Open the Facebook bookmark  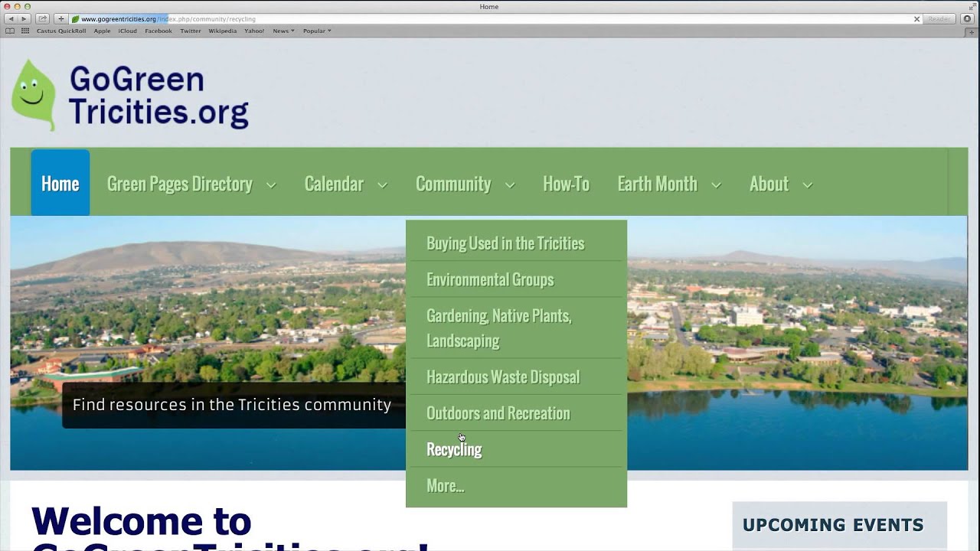(x=158, y=31)
